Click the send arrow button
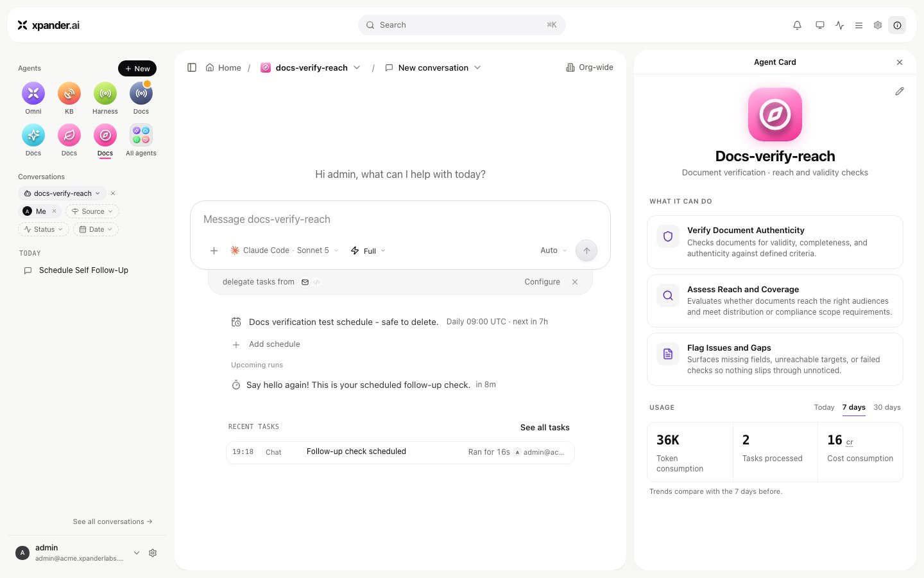This screenshot has width=924, height=578. 586,250
